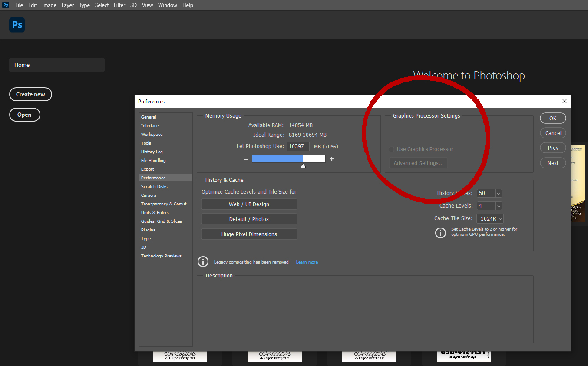Image resolution: width=588 pixels, height=366 pixels.
Task: Follow the Learn more link
Action: click(307, 262)
